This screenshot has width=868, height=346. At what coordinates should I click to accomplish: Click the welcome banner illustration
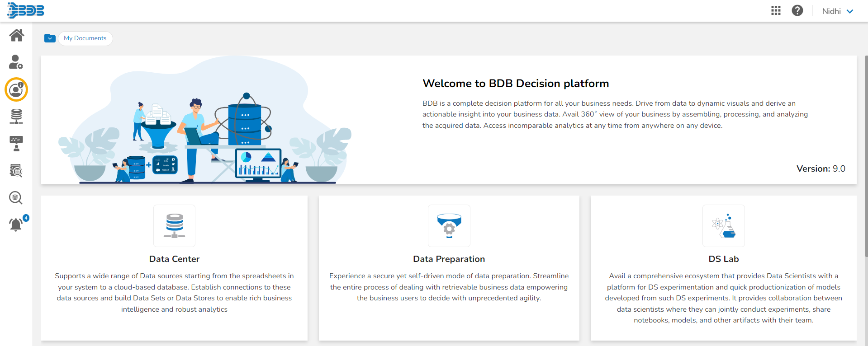pos(205,120)
